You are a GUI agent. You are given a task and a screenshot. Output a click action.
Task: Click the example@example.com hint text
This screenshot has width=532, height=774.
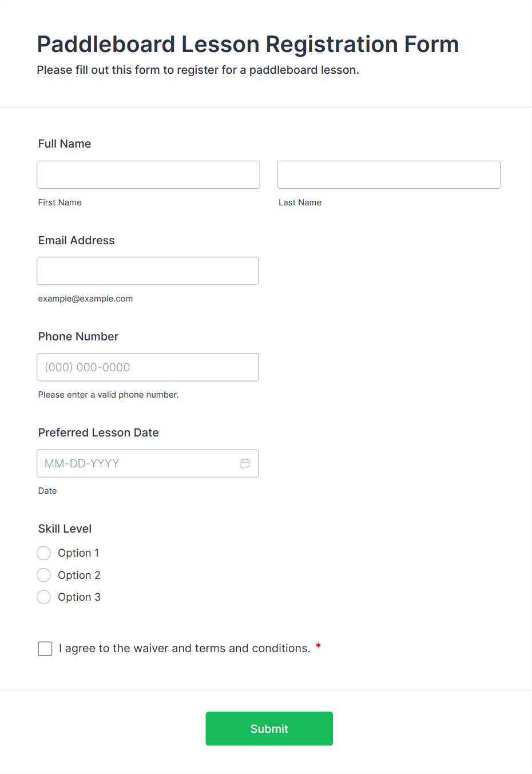(85, 299)
